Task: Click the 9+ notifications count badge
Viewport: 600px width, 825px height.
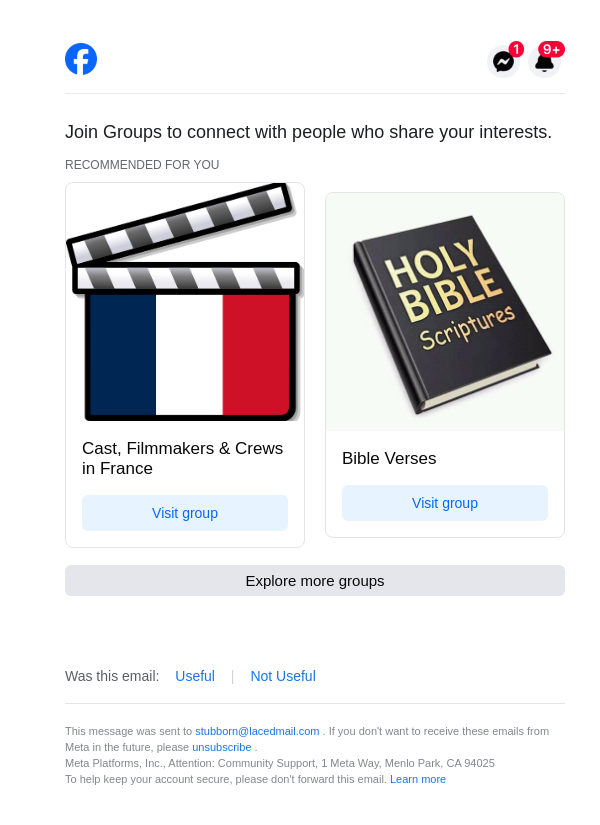Action: pyautogui.click(x=551, y=49)
